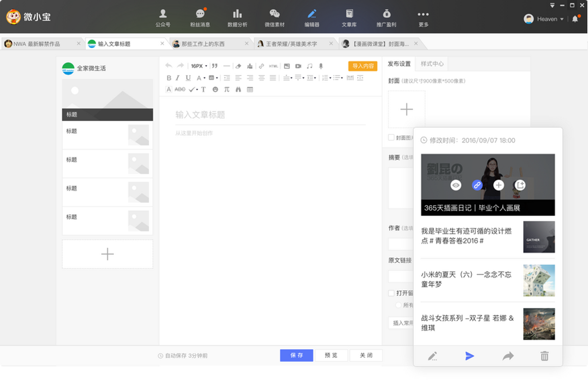This screenshot has height=380, width=588.
Task: Delete the article with the trash icon
Action: (x=544, y=356)
